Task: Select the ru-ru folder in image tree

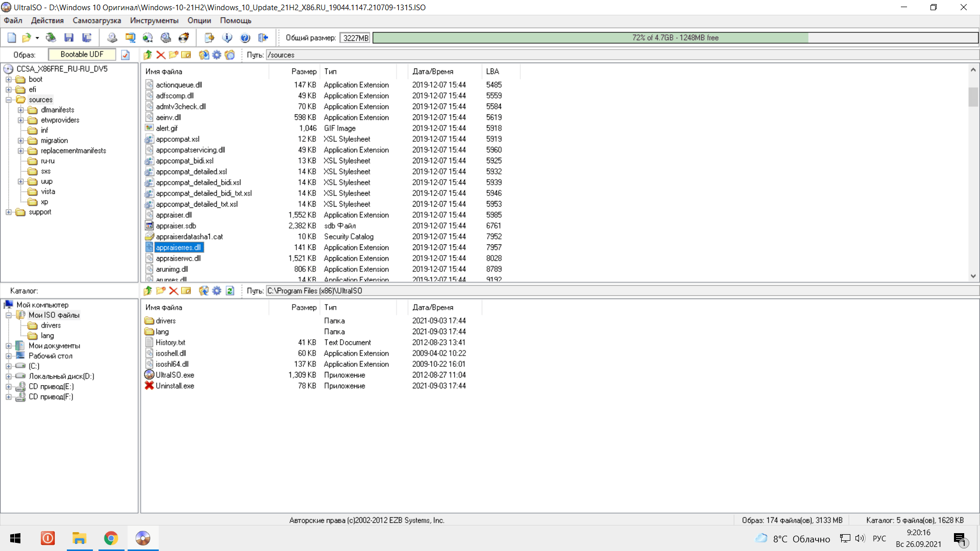Action: point(47,161)
